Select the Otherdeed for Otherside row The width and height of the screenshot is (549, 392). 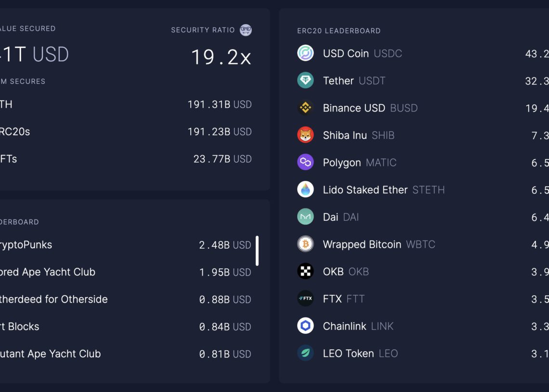coord(54,299)
